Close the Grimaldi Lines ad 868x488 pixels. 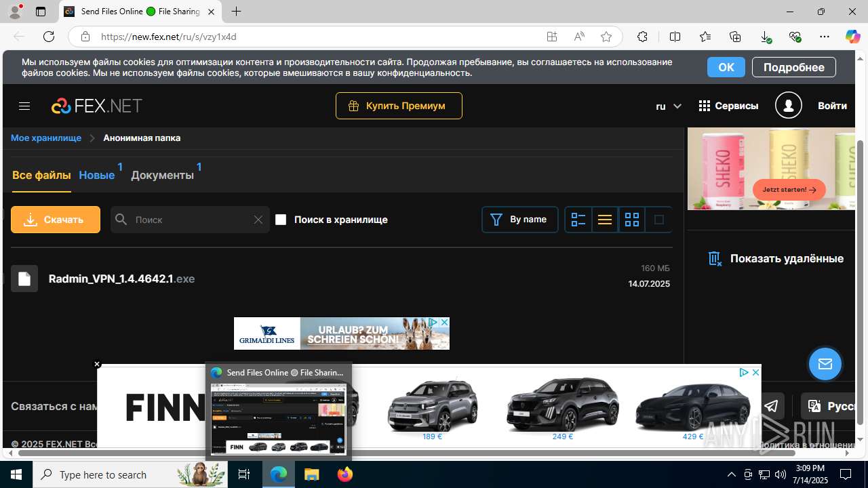[x=444, y=322]
